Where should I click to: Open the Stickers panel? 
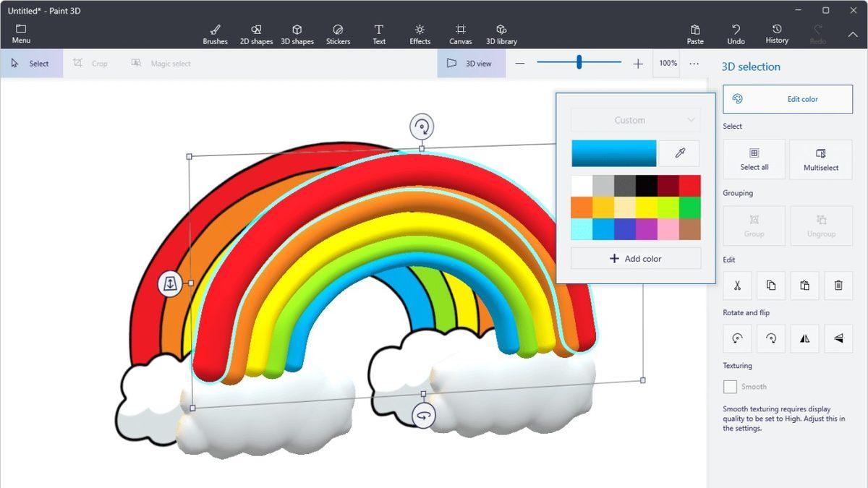point(338,32)
